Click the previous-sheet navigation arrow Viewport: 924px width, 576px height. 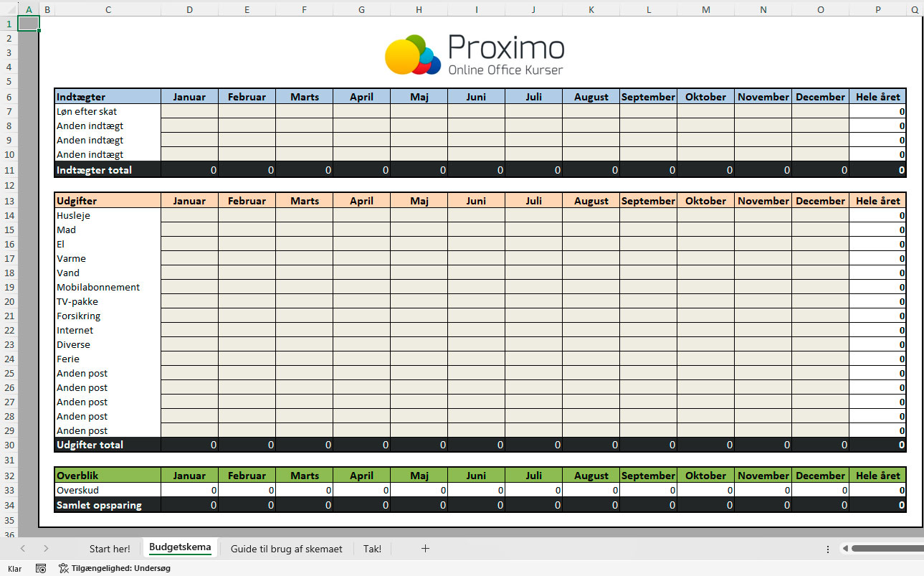pyautogui.click(x=22, y=548)
